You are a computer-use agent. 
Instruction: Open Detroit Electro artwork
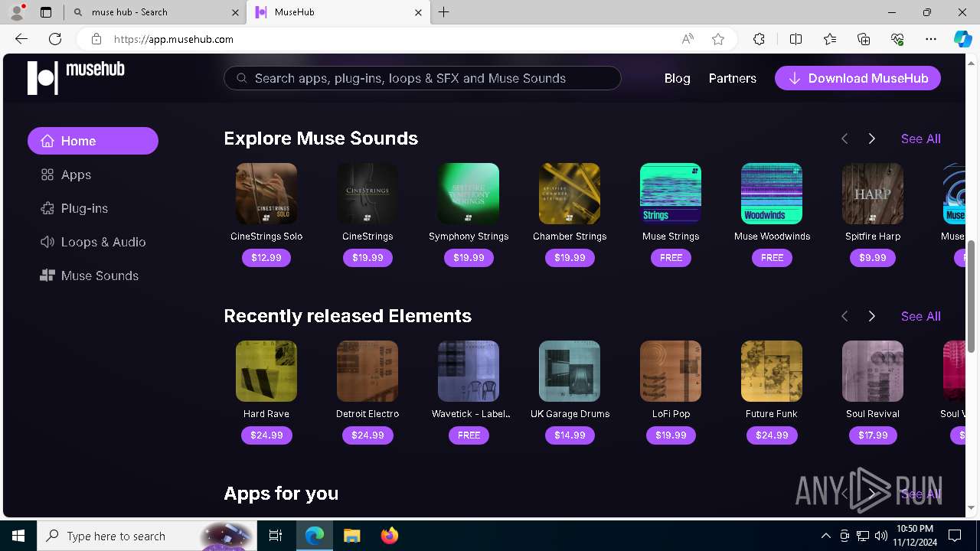367,371
